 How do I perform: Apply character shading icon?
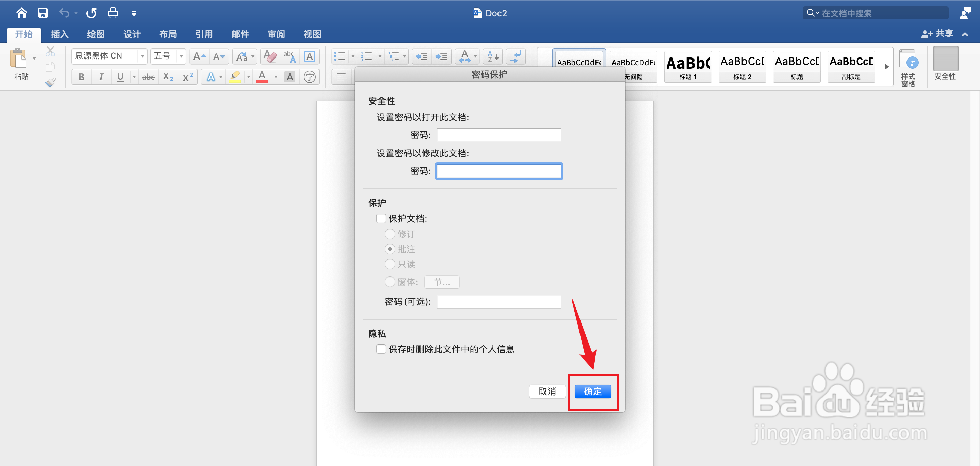click(x=290, y=77)
